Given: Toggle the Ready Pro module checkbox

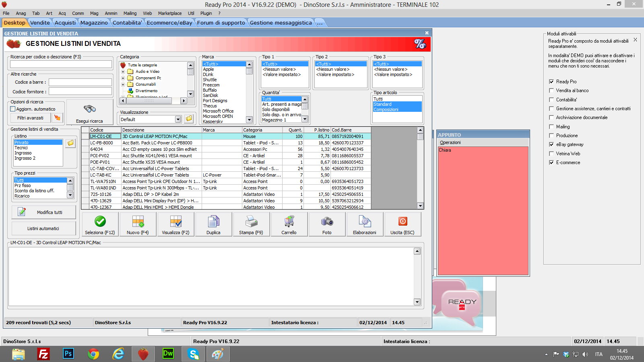Looking at the screenshot, I should (551, 82).
